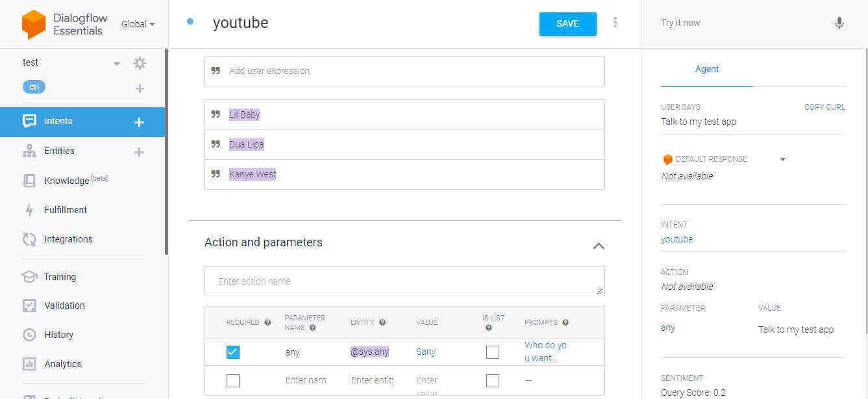868x399 pixels.
Task: Click the Analytics bar chart icon
Action: [29, 364]
